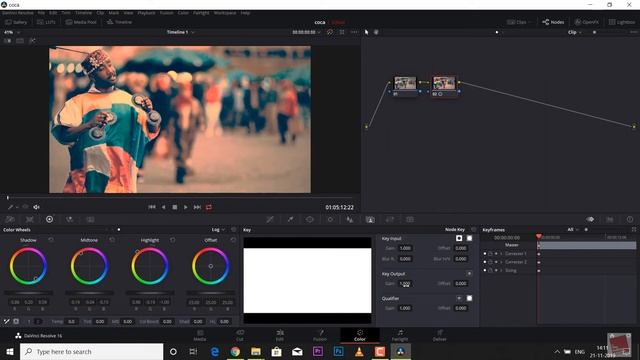The height and width of the screenshot is (360, 640).
Task: Open the Power Window palette
Action: pos(310,219)
